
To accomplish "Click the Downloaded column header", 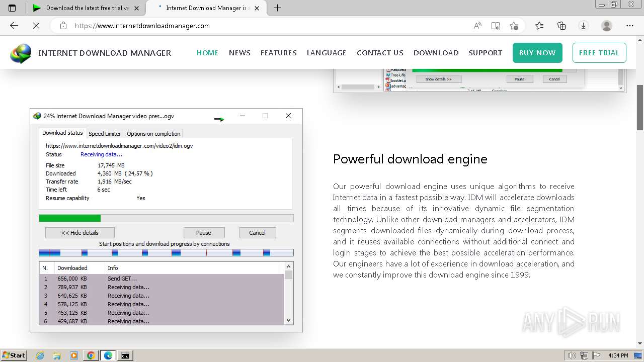I will [x=79, y=268].
